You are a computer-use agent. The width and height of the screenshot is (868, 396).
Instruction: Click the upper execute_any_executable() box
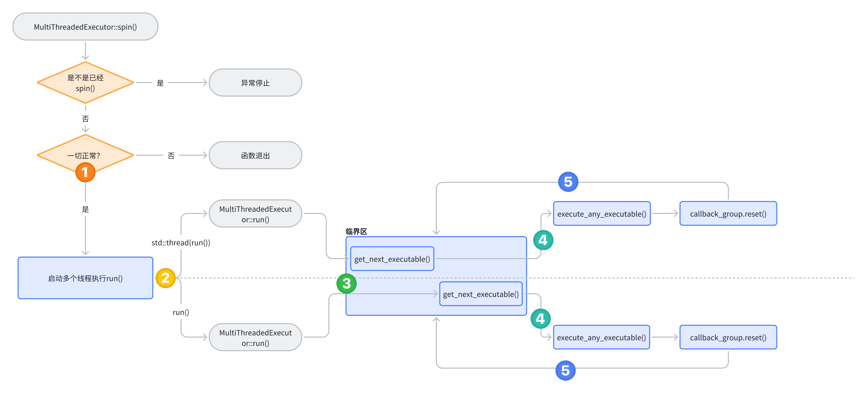point(602,213)
